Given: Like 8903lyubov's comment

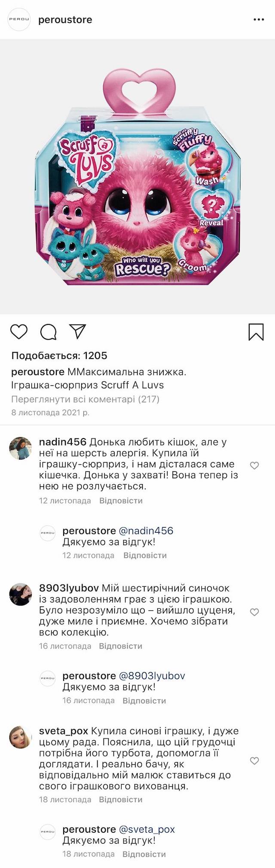Looking at the screenshot, I should click(x=254, y=612).
